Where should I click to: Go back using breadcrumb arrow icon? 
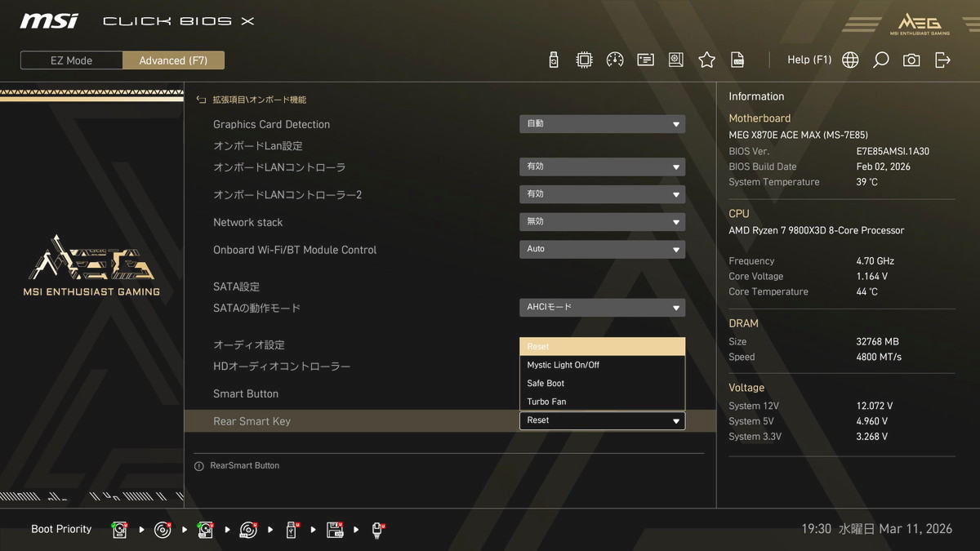pyautogui.click(x=201, y=100)
